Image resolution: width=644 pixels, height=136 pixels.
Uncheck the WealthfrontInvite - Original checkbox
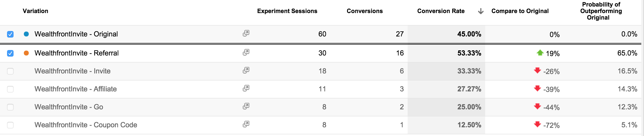pyautogui.click(x=10, y=34)
